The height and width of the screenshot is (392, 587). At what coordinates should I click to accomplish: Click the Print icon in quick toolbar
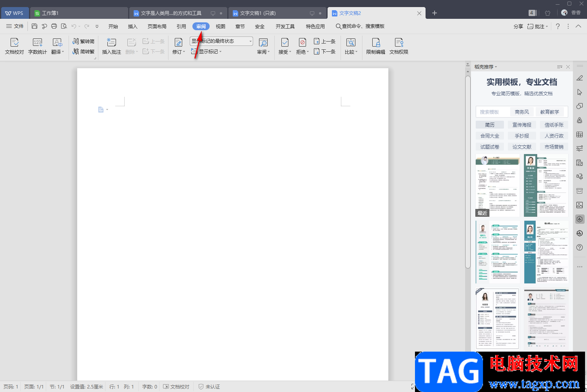(54, 26)
